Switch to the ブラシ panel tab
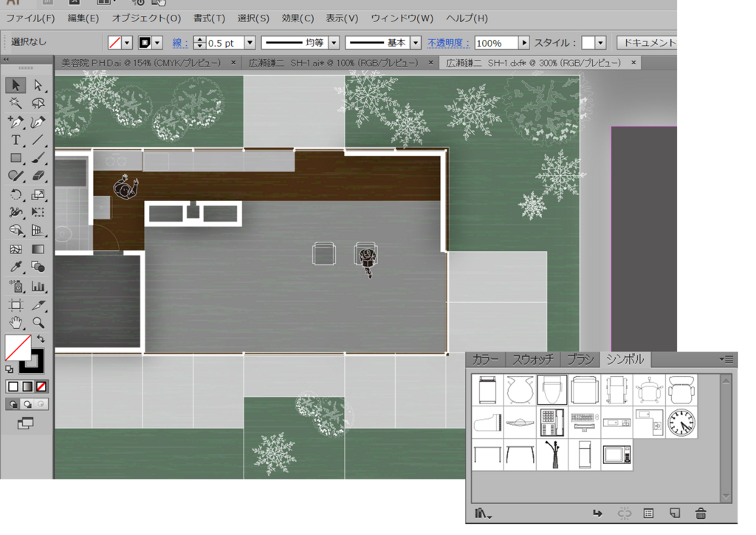756x535 pixels. coord(580,359)
